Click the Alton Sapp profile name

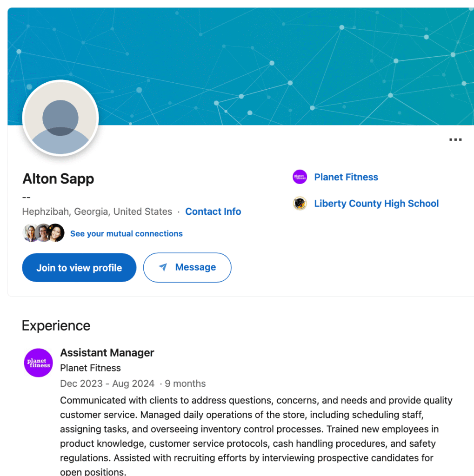coord(58,179)
